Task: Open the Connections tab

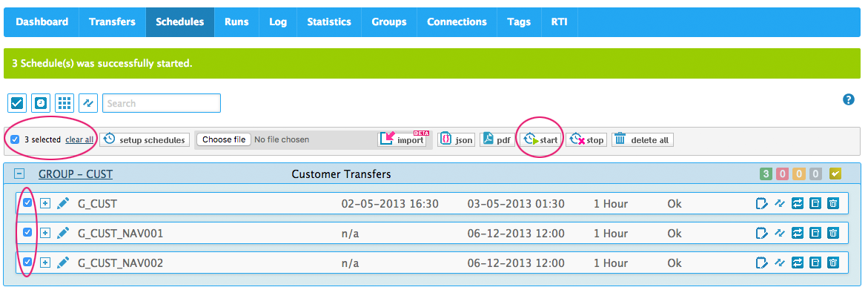Action: [x=457, y=22]
